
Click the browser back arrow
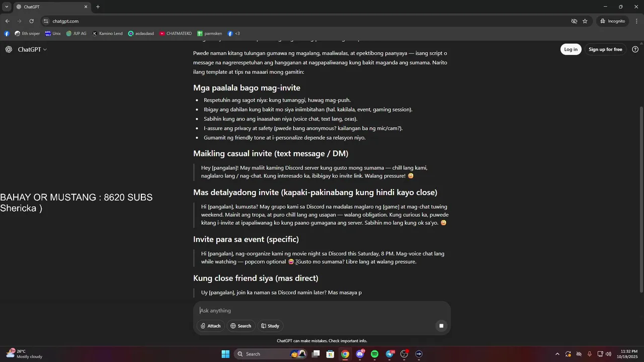pyautogui.click(x=7, y=21)
